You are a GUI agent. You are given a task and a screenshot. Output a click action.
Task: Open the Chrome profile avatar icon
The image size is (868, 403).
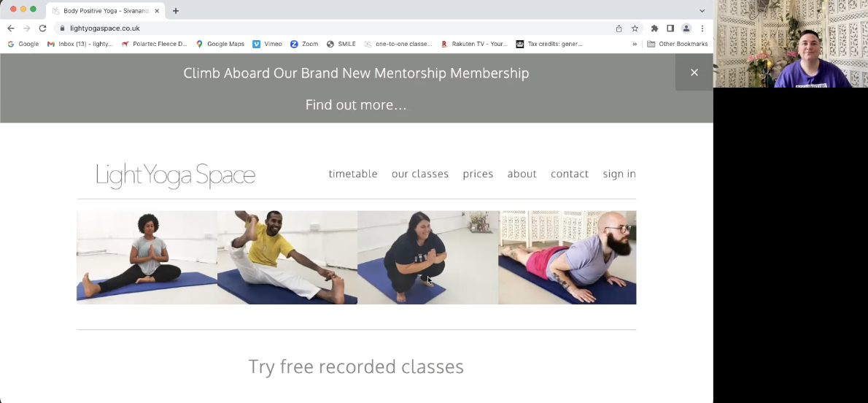point(686,28)
